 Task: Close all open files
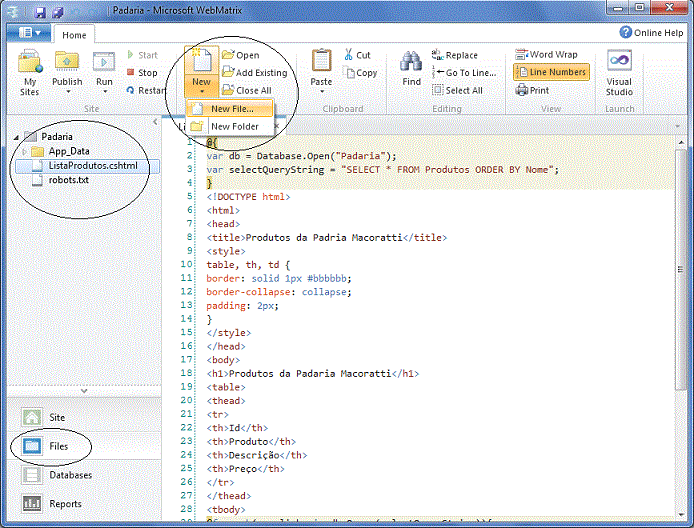[247, 90]
